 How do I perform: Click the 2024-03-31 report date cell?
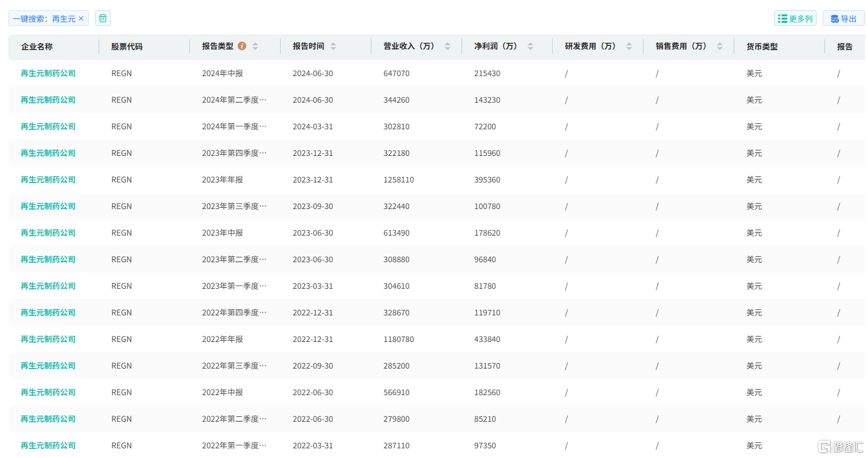(313, 126)
